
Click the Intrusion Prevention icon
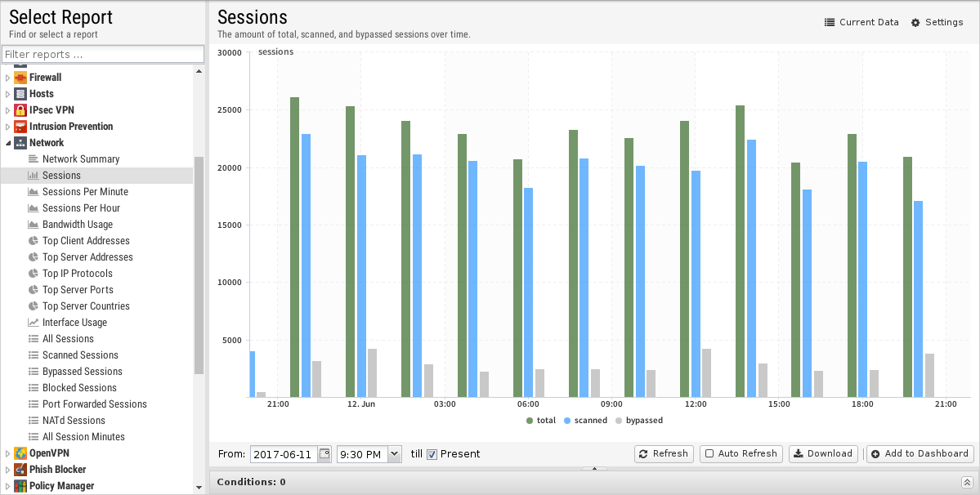20,126
